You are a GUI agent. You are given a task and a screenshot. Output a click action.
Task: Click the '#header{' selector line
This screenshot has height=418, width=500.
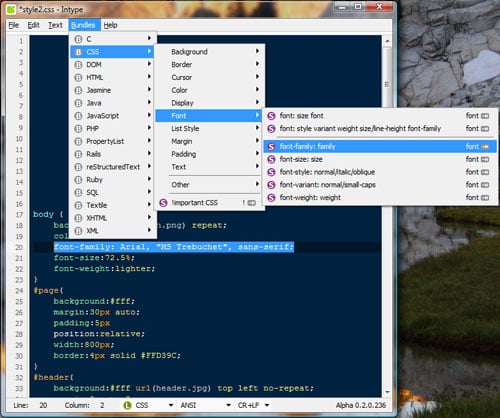coord(53,377)
